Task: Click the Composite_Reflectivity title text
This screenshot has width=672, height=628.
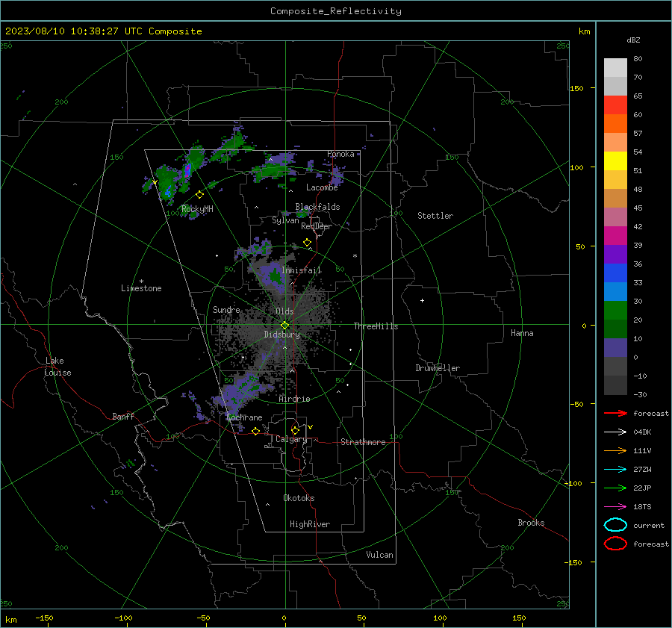Action: click(335, 11)
